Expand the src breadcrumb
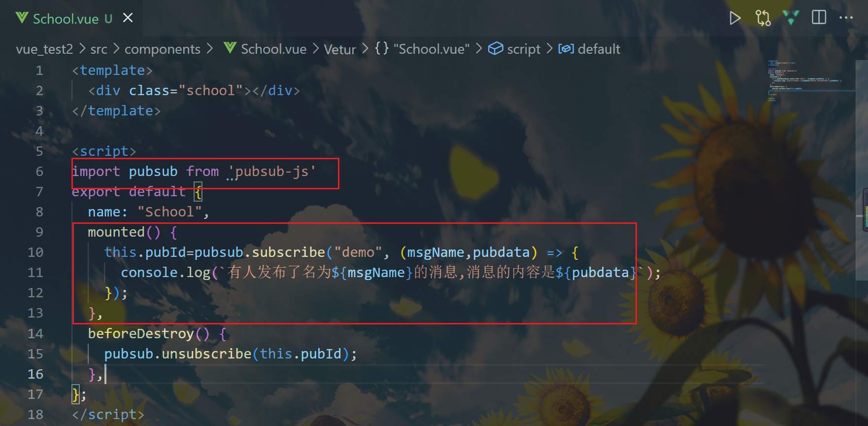 [x=99, y=49]
